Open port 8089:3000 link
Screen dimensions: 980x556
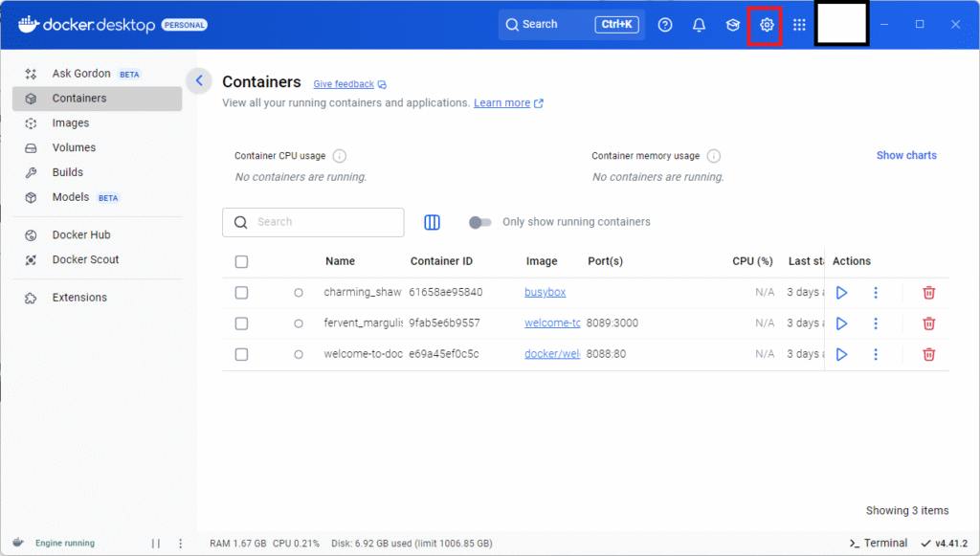tap(612, 323)
